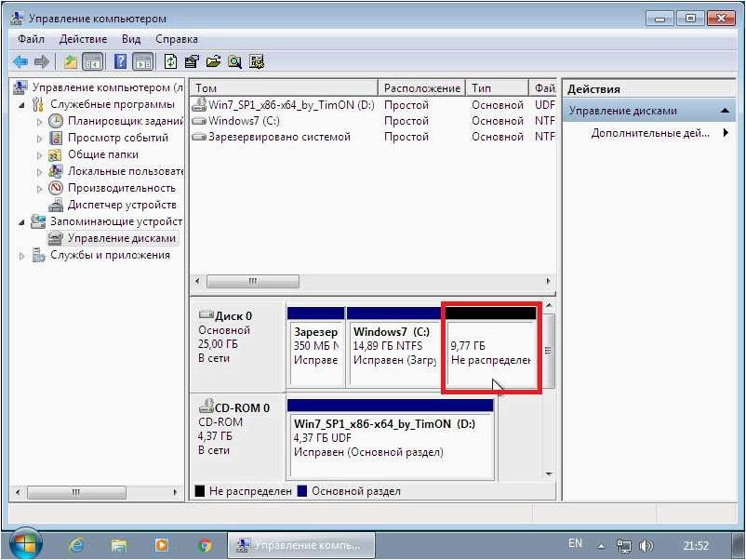Click the Back arrow toolbar icon
The height and width of the screenshot is (560, 746).
[x=20, y=61]
